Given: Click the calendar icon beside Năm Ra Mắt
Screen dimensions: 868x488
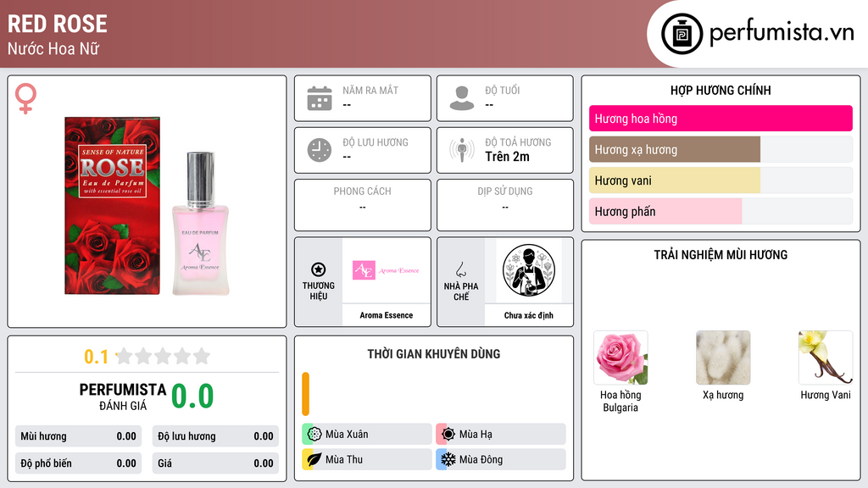Looking at the screenshot, I should [x=320, y=98].
